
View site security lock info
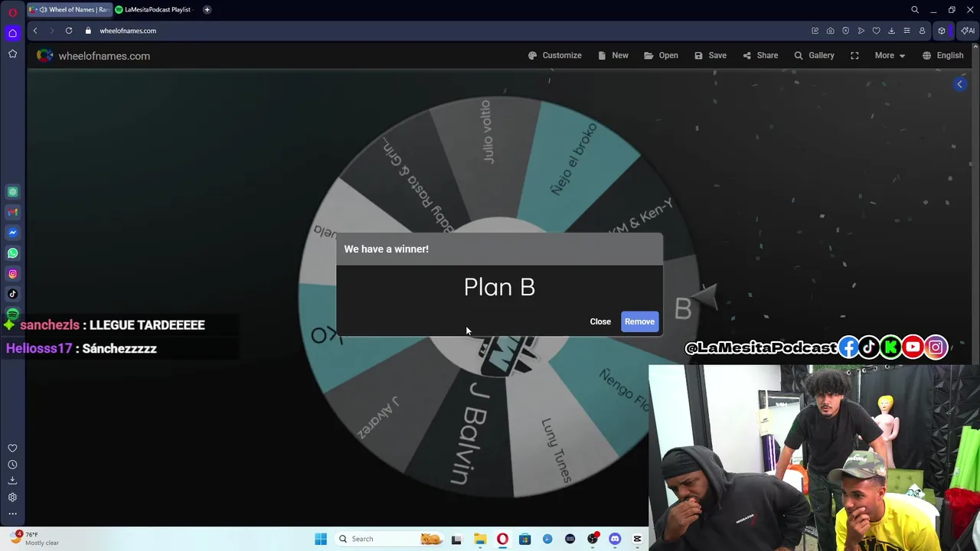[x=88, y=31]
